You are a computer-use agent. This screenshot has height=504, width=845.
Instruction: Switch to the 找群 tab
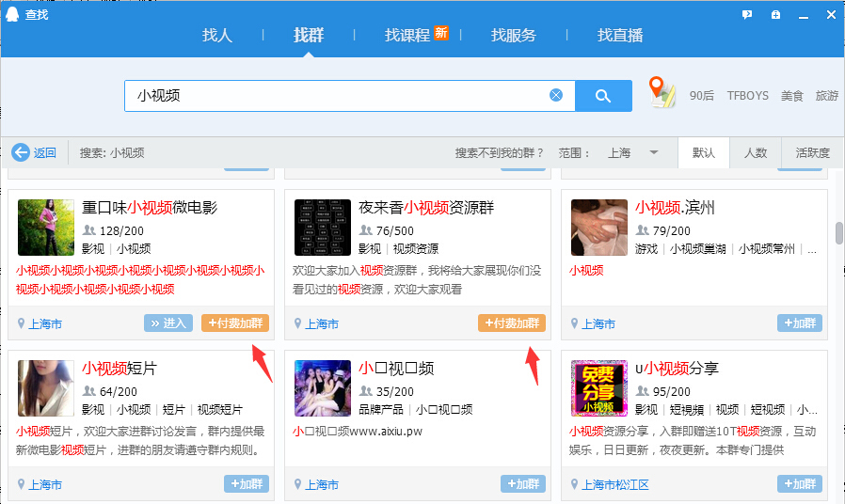pos(309,36)
